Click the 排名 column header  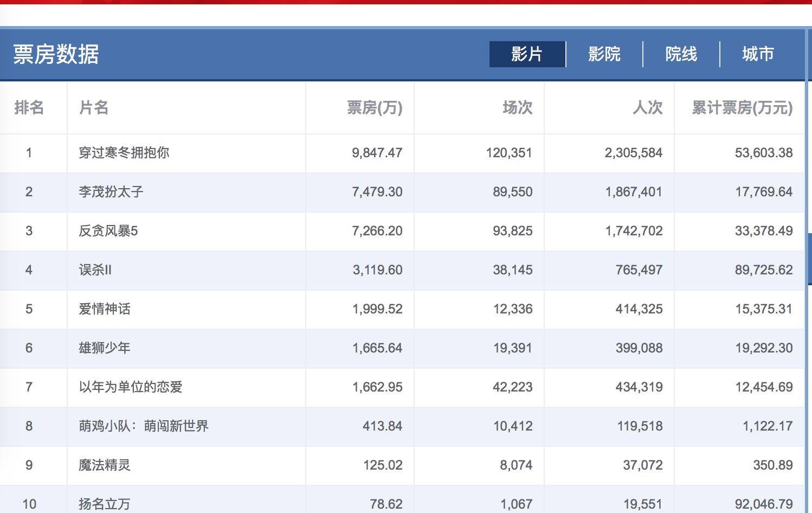pyautogui.click(x=29, y=107)
